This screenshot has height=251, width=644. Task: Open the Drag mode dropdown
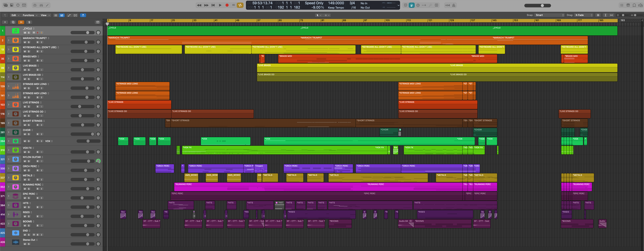(x=584, y=15)
